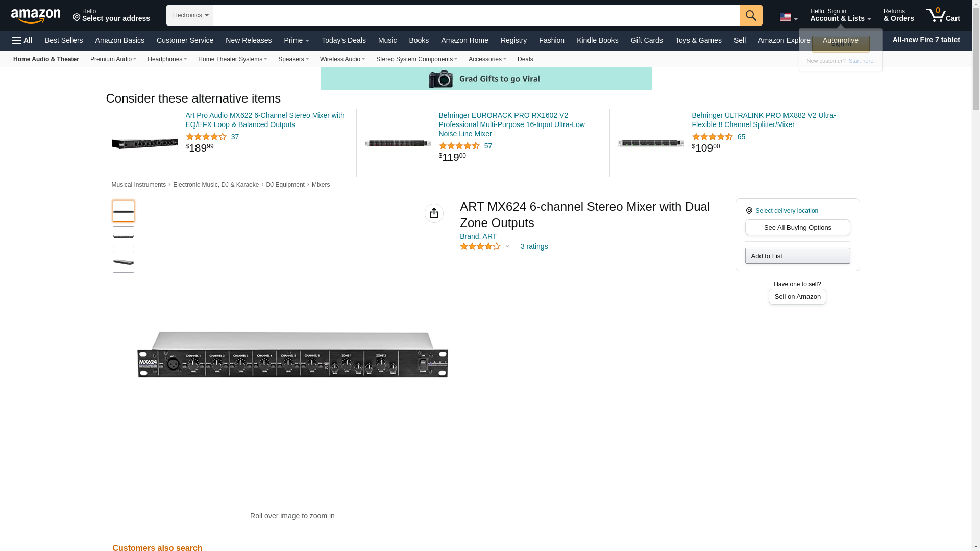Select the third product thumbnail

124,262
